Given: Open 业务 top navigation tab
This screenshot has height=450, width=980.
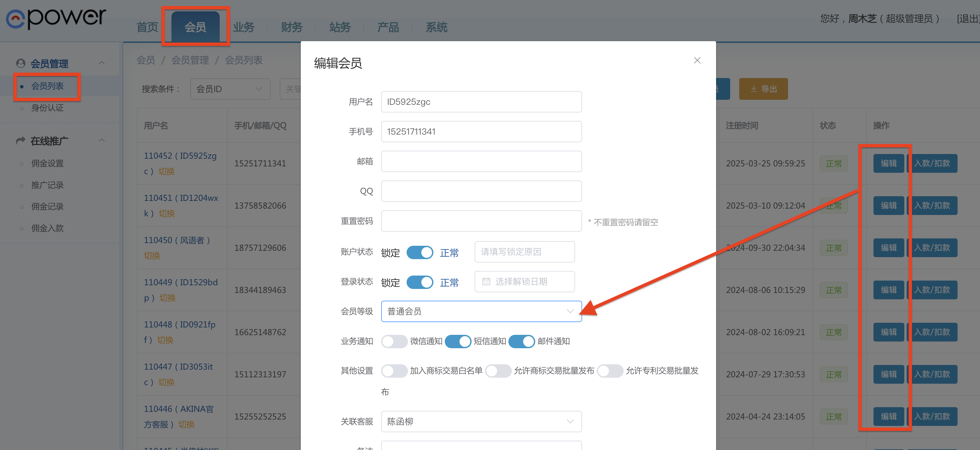Looking at the screenshot, I should (x=243, y=27).
